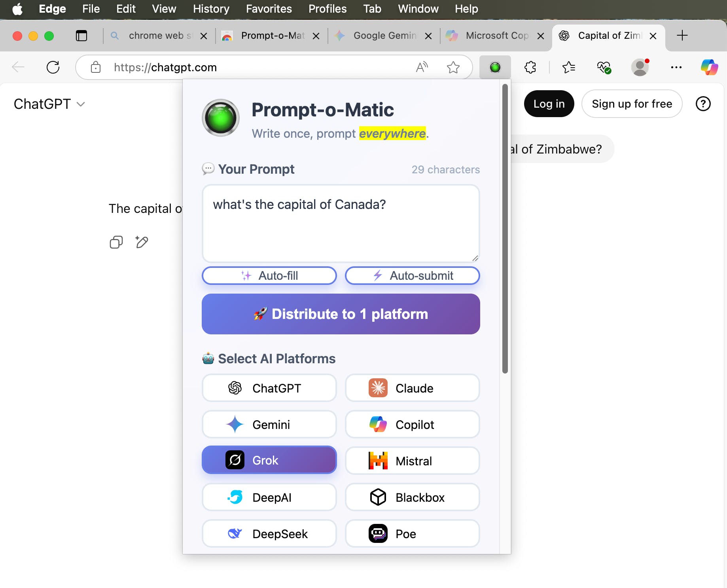Select the Gemini platform

tap(269, 425)
